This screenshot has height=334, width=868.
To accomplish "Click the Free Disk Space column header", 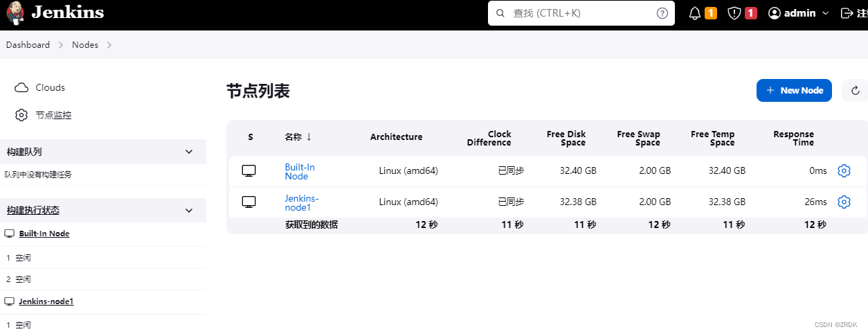I will click(566, 139).
